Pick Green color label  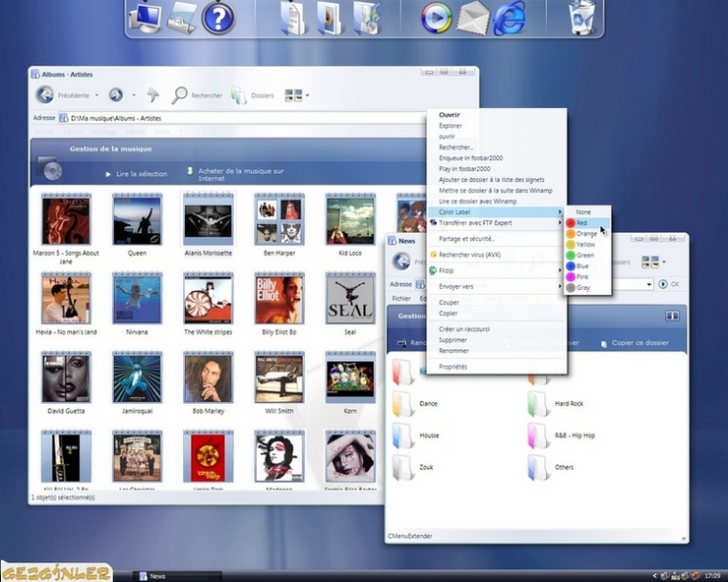point(587,256)
